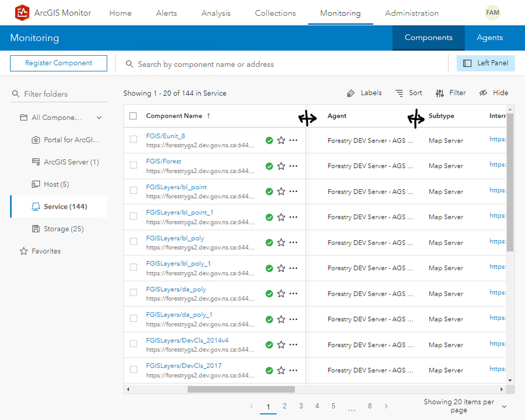Open the Analysis menu

tap(216, 13)
